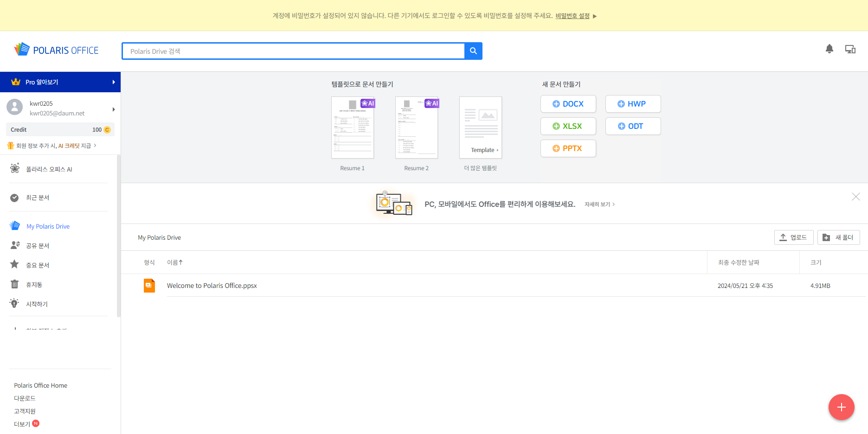Focus the Polaris Drive 검색 field
This screenshot has width=868, height=434.
tap(293, 51)
